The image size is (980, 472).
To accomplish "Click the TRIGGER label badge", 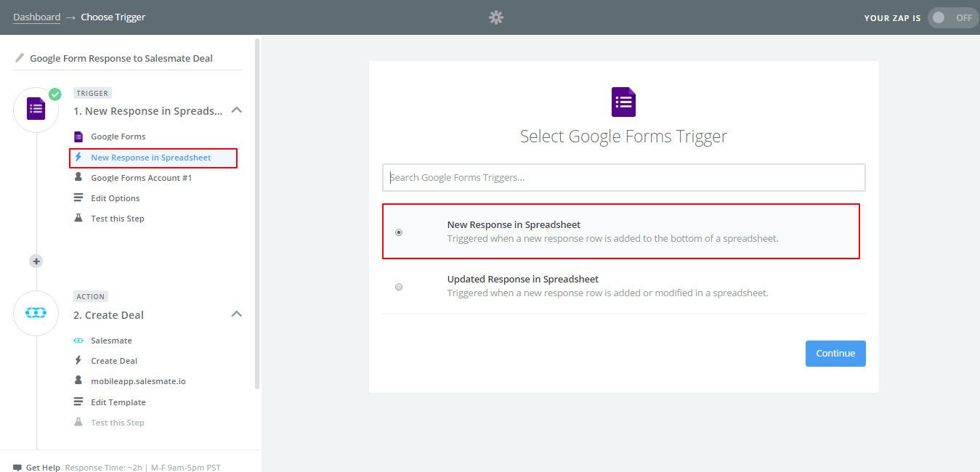I will (92, 93).
